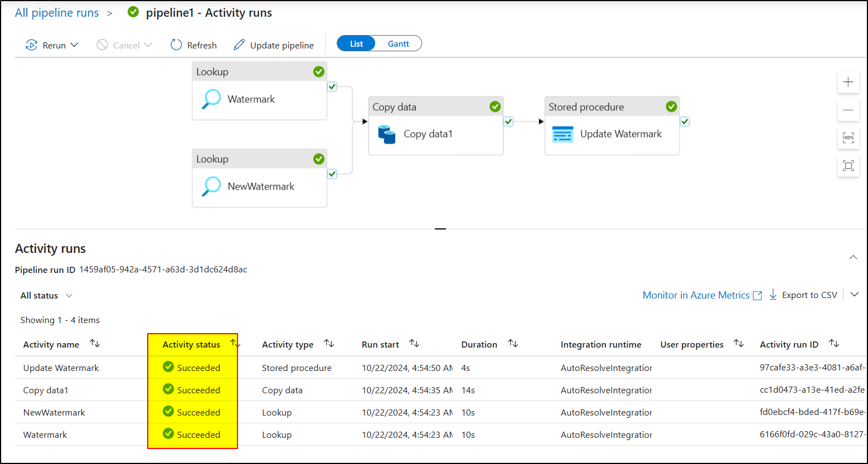Click green success badge on Stored procedure node
This screenshot has height=464, width=868.
pos(672,106)
